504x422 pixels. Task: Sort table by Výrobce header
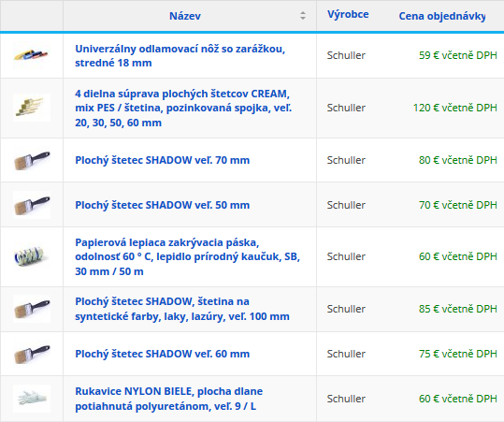pos(348,14)
